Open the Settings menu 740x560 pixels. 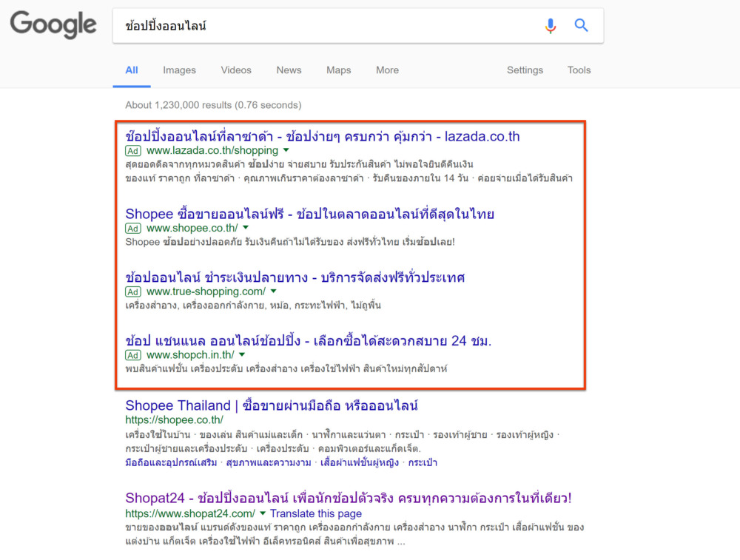click(x=525, y=70)
